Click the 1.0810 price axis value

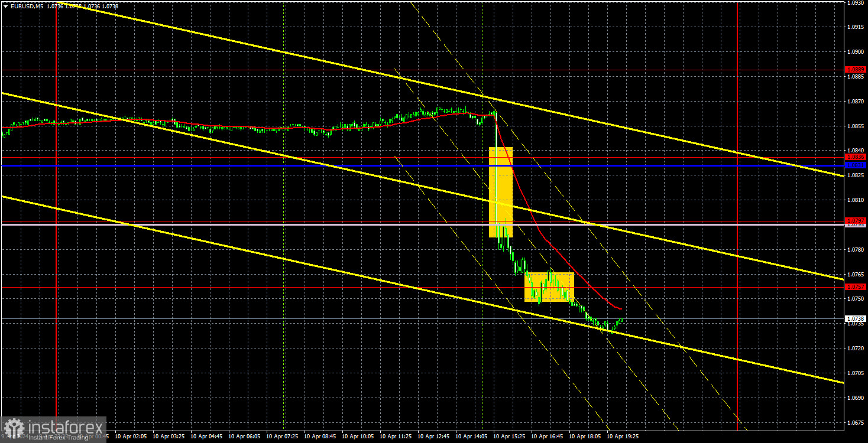[x=856, y=200]
